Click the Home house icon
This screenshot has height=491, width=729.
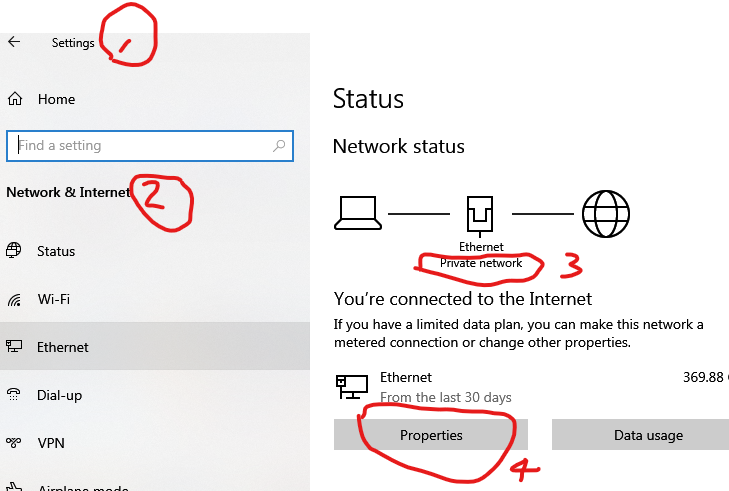[15, 99]
